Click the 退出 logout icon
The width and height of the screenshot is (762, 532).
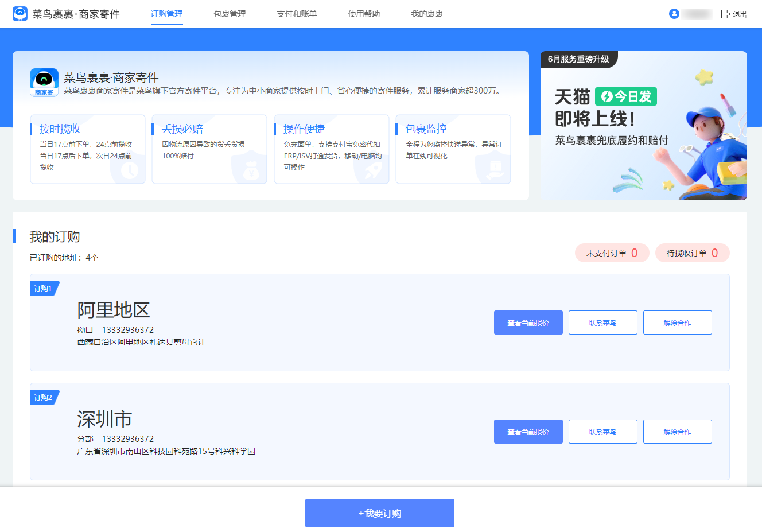725,14
